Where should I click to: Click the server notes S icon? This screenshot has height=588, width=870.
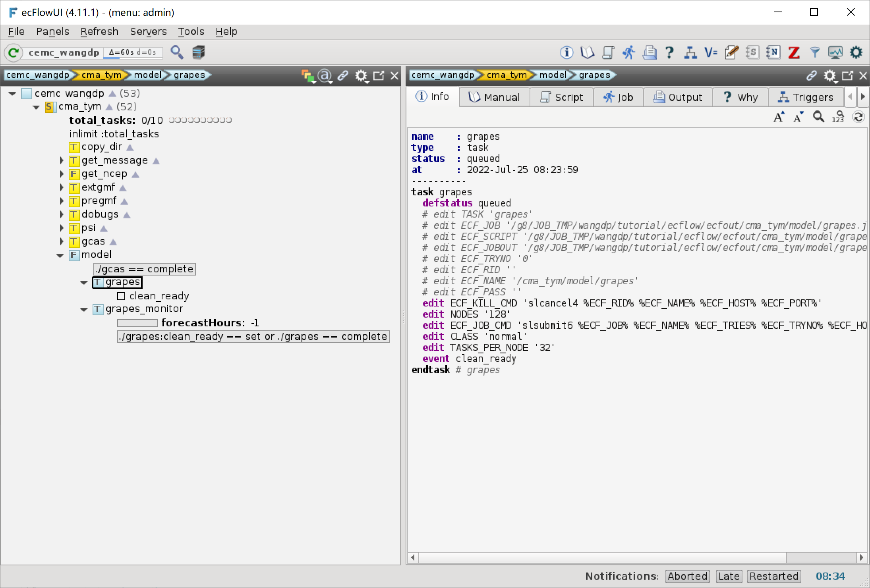[752, 52]
